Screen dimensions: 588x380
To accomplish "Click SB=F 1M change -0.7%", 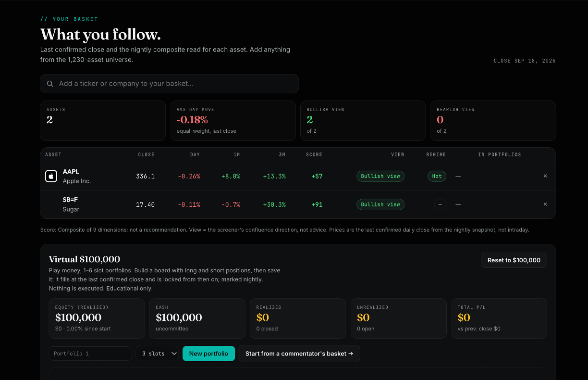I will (231, 205).
